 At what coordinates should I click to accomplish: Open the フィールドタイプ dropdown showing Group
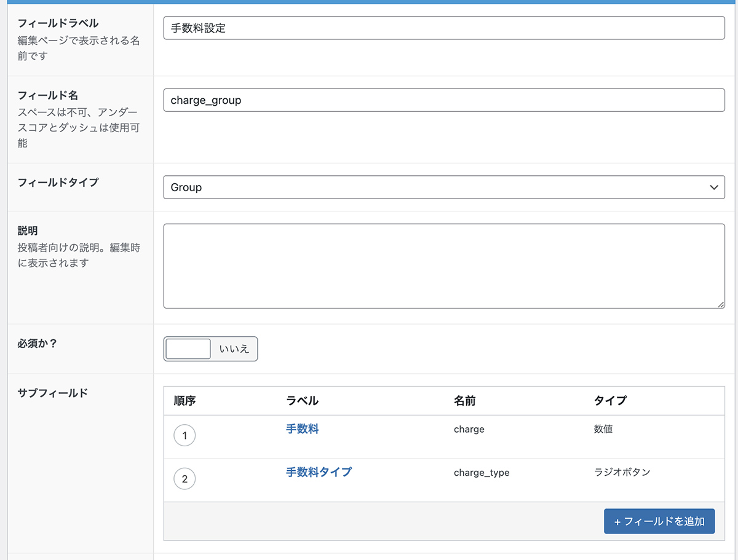[444, 187]
